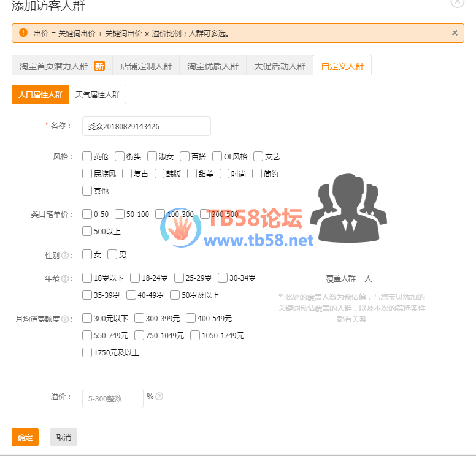This screenshot has height=456, width=476.
Task: Tick the 30-34岁 age checkbox
Action: (223, 278)
